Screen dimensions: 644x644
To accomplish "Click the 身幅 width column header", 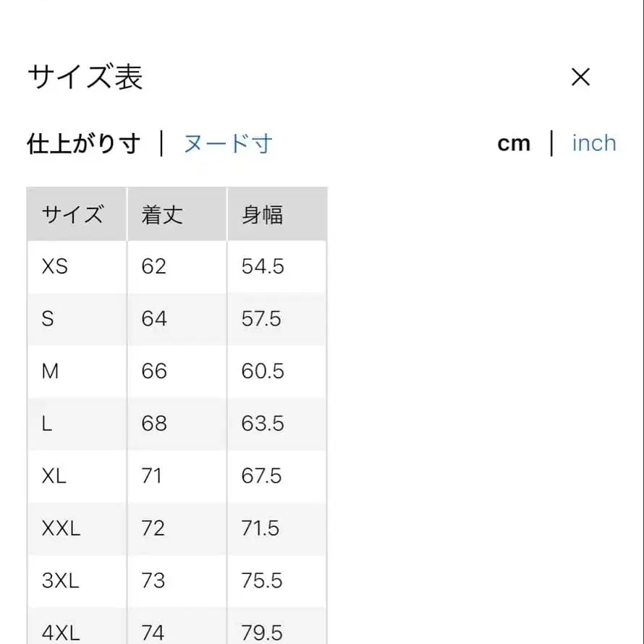I will tap(261, 213).
